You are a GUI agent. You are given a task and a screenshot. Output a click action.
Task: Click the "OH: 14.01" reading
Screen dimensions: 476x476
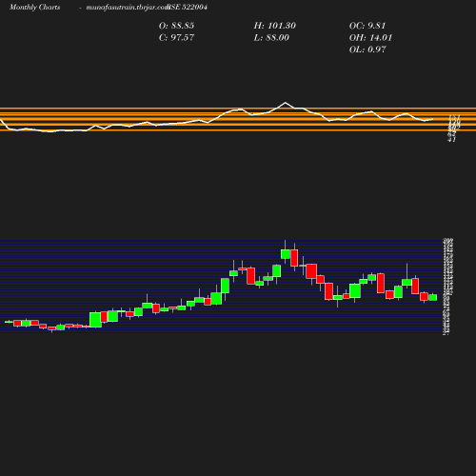tap(370, 37)
